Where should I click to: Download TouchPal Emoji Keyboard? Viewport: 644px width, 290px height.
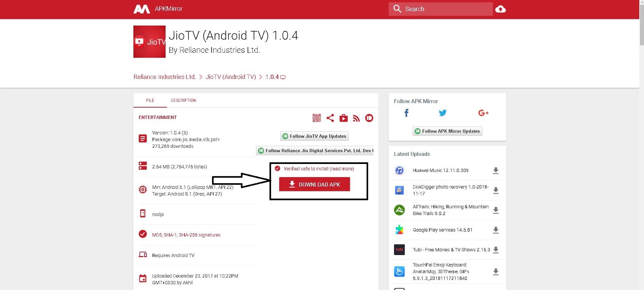(x=496, y=272)
